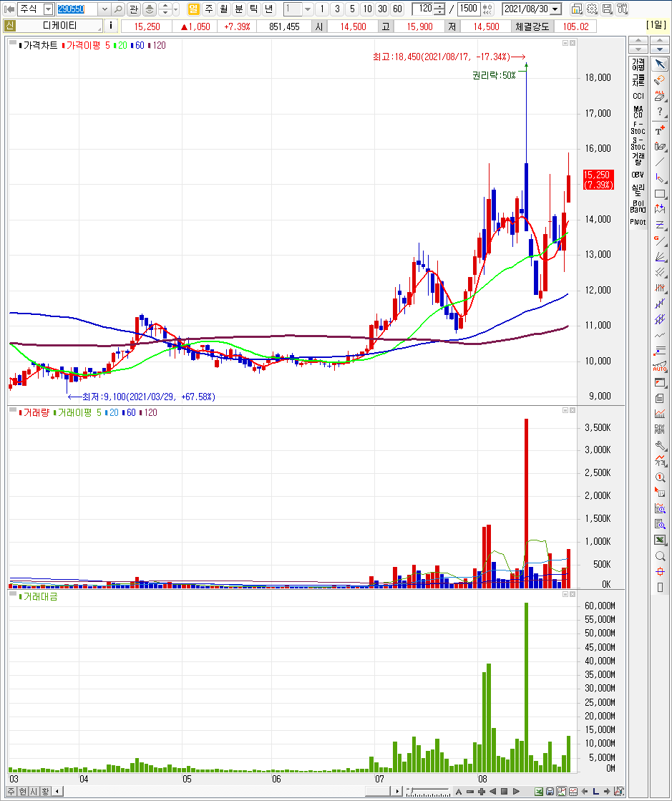
Task: Open the tools icon in top toolbar
Action: pos(622,9)
